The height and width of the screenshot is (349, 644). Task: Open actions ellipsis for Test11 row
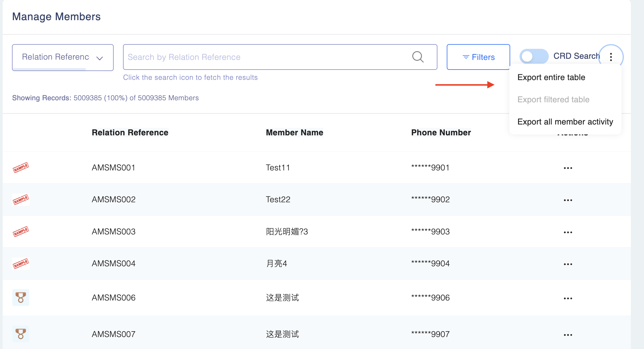(568, 168)
